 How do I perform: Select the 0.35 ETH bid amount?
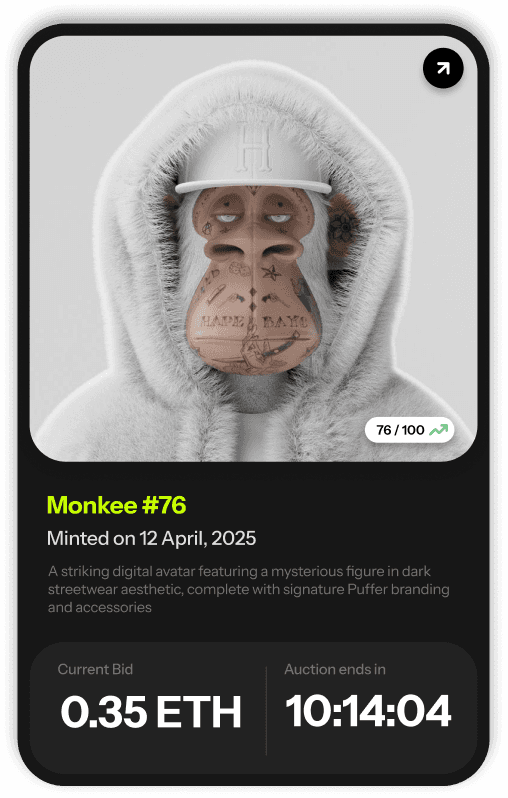pos(151,711)
